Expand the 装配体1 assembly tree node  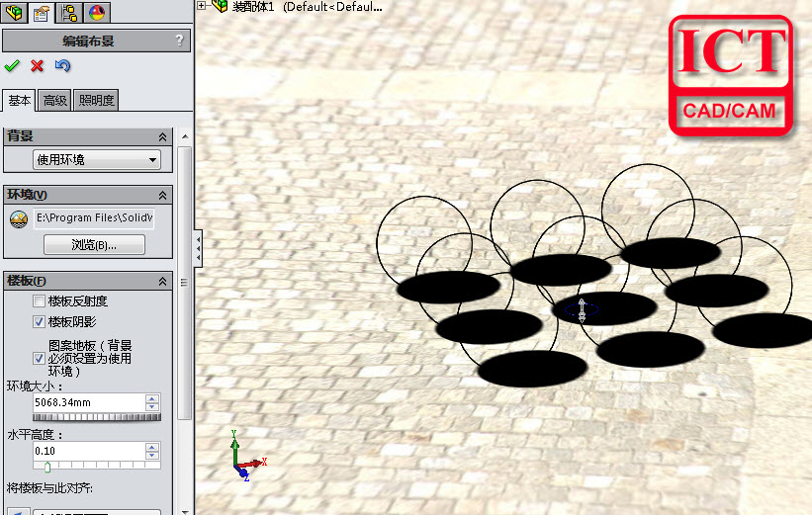[202, 6]
